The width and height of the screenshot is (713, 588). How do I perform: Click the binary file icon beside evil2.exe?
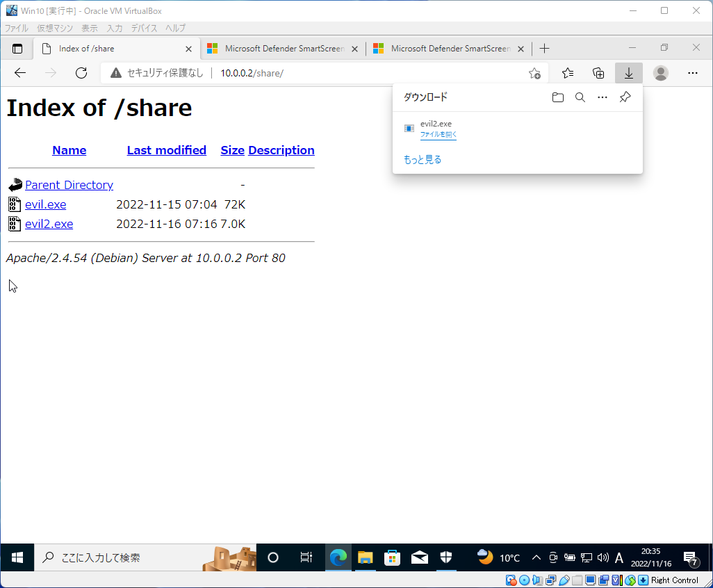coord(15,224)
